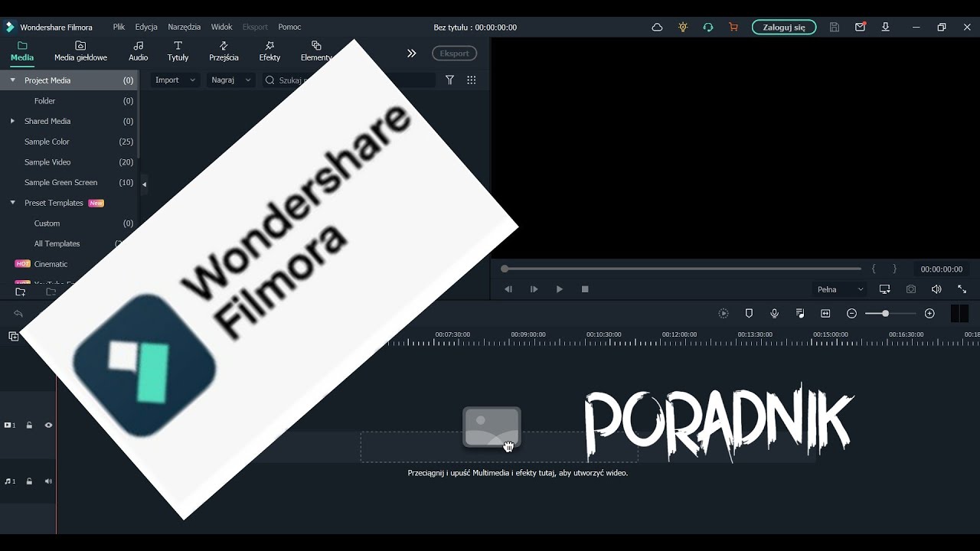This screenshot has width=980, height=551.
Task: Click the filter icon in media panel
Action: [450, 80]
